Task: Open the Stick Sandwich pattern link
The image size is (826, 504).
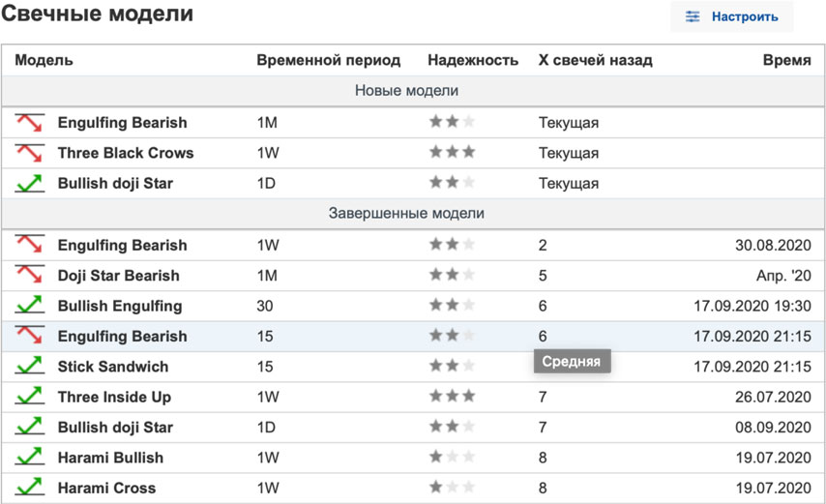Action: pyautogui.click(x=113, y=367)
